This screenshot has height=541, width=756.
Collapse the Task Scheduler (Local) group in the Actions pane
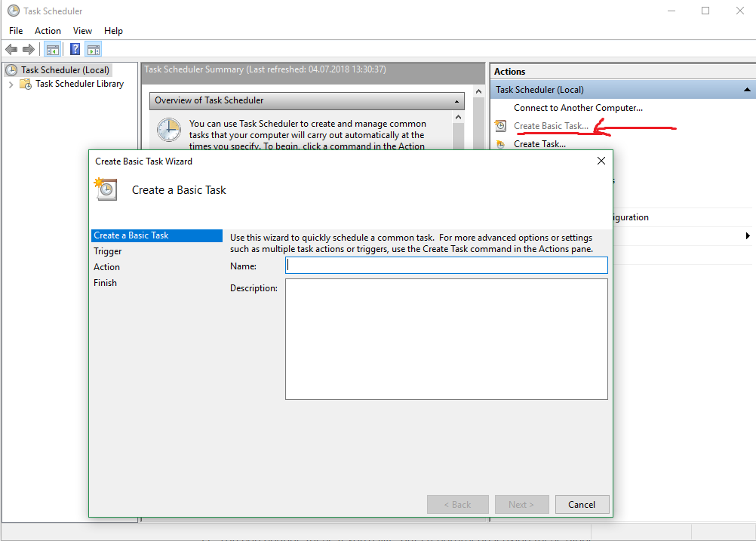click(747, 90)
